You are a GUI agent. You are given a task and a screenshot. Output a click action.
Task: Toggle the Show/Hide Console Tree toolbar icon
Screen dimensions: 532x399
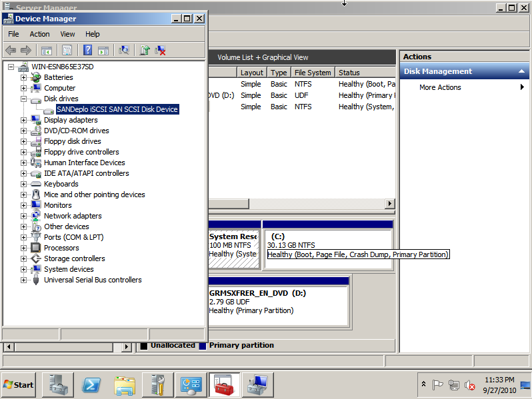(47, 51)
